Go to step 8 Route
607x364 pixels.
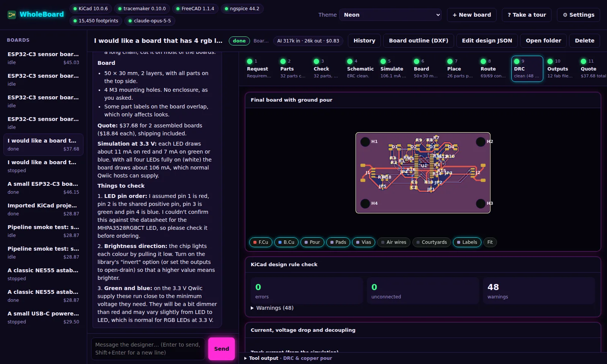[x=494, y=68]
